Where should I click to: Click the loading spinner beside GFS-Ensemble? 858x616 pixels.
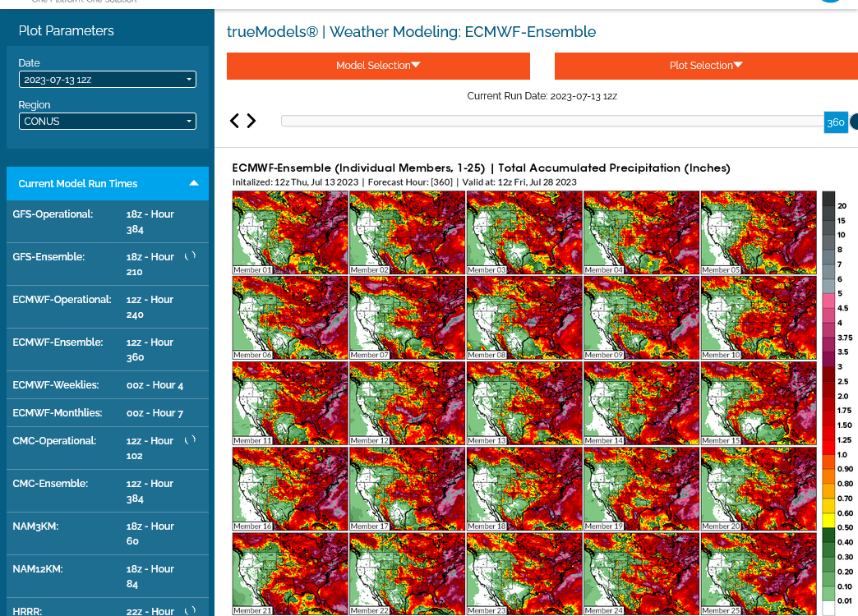point(190,256)
